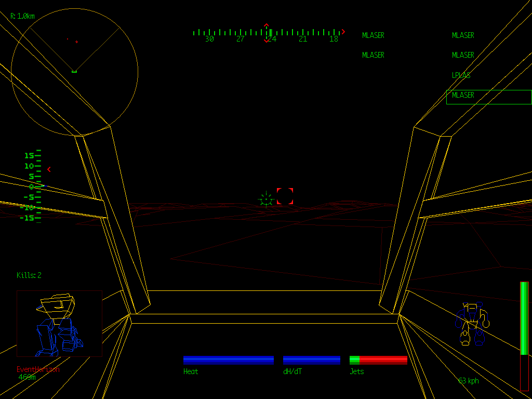532x399 pixels.
Task: Click the 63 kph speed readout
Action: (x=468, y=381)
